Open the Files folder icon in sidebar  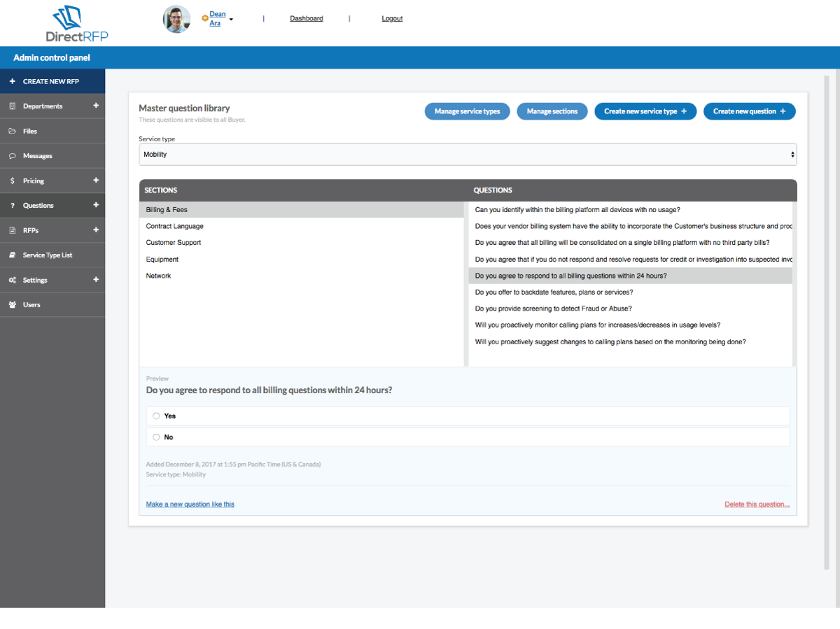[x=13, y=131]
